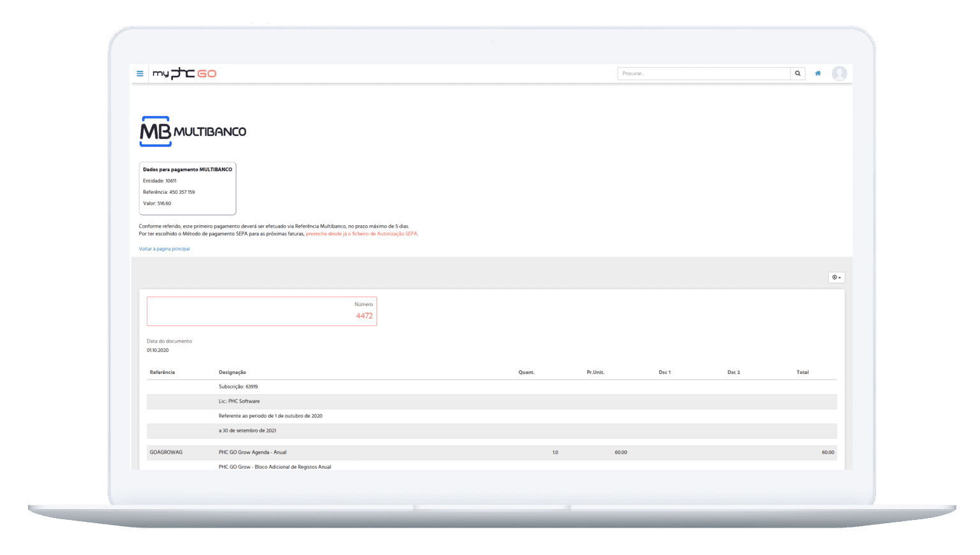Click the a 30 de setembro de 2021 row
Screen dimensions: 980x555
(492, 431)
